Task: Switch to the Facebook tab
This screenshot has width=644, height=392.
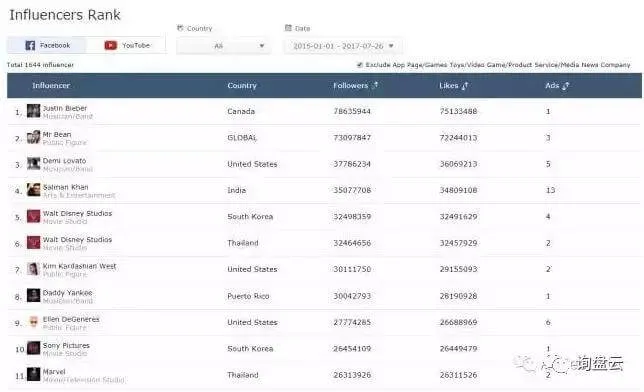Action: [46, 45]
